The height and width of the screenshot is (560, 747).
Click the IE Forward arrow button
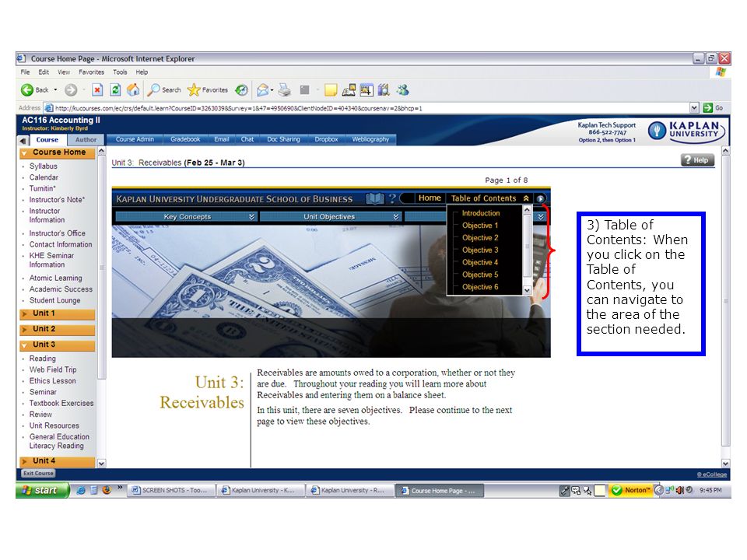pyautogui.click(x=71, y=89)
